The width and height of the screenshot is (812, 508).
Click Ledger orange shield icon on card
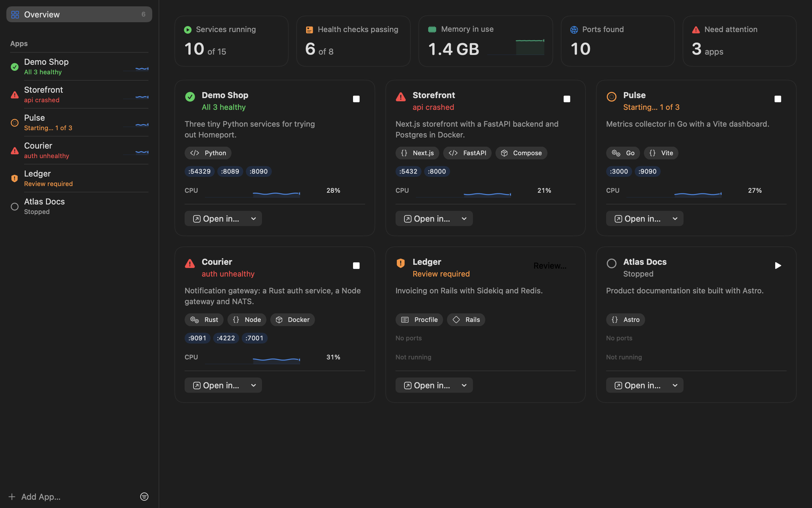(401, 263)
